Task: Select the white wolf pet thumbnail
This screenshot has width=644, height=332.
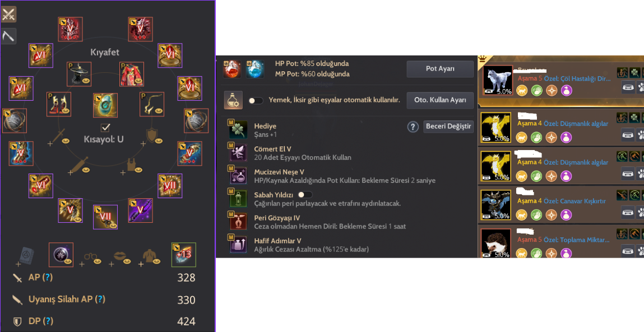Action: coord(498,81)
